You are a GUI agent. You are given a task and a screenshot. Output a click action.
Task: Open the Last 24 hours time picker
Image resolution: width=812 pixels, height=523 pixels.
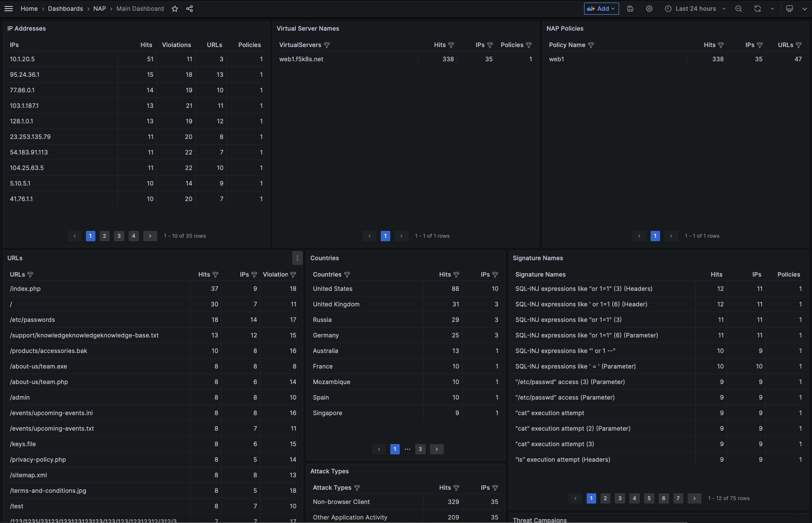click(695, 9)
